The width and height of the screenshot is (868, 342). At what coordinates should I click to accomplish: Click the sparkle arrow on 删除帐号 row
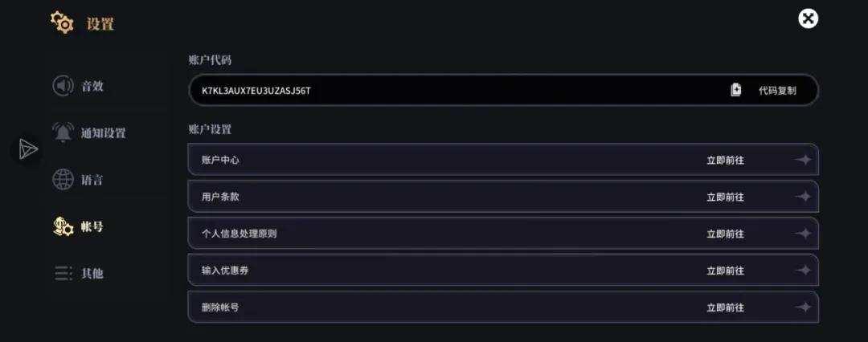(803, 307)
